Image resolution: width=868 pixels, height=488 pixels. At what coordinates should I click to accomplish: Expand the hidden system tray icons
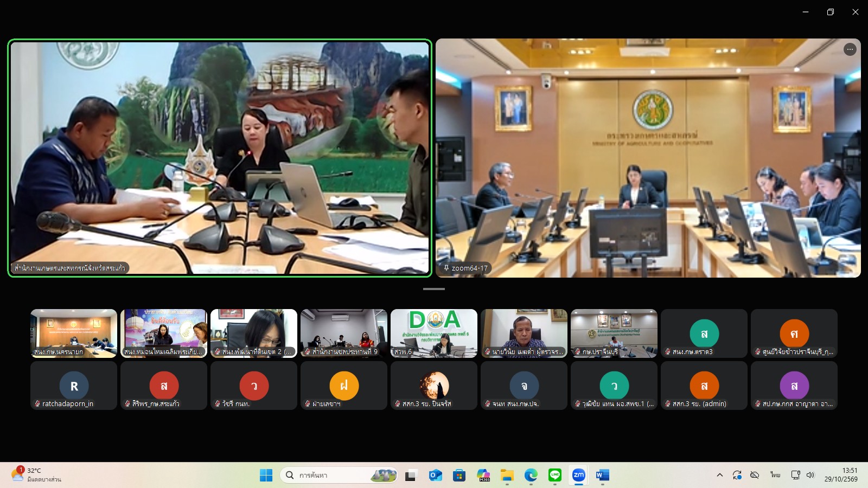pyautogui.click(x=720, y=475)
